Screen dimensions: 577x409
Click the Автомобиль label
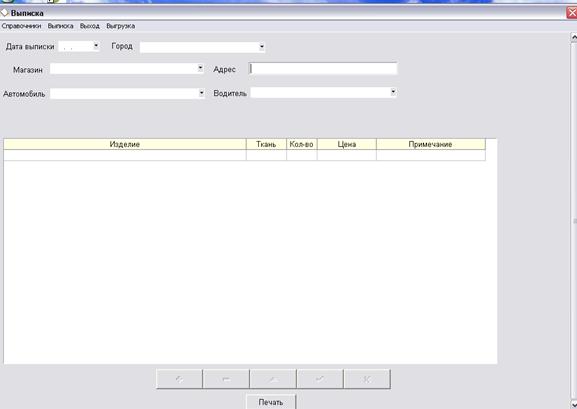click(x=24, y=94)
